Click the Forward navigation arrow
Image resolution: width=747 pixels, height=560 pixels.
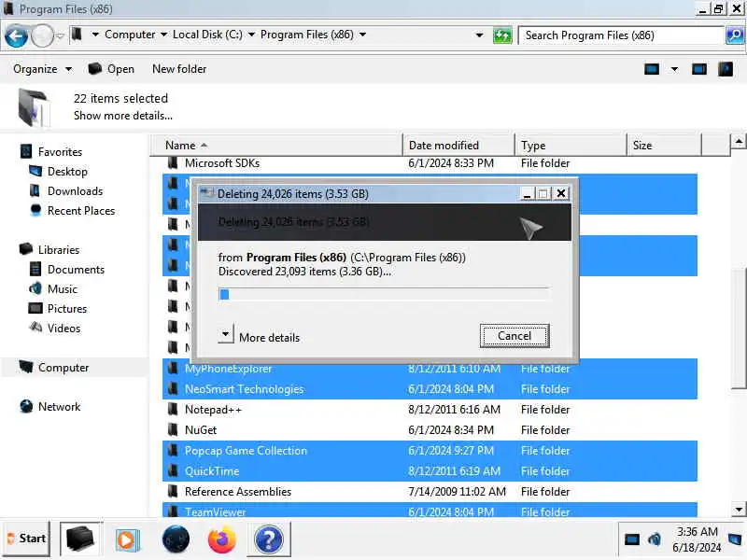click(x=42, y=36)
